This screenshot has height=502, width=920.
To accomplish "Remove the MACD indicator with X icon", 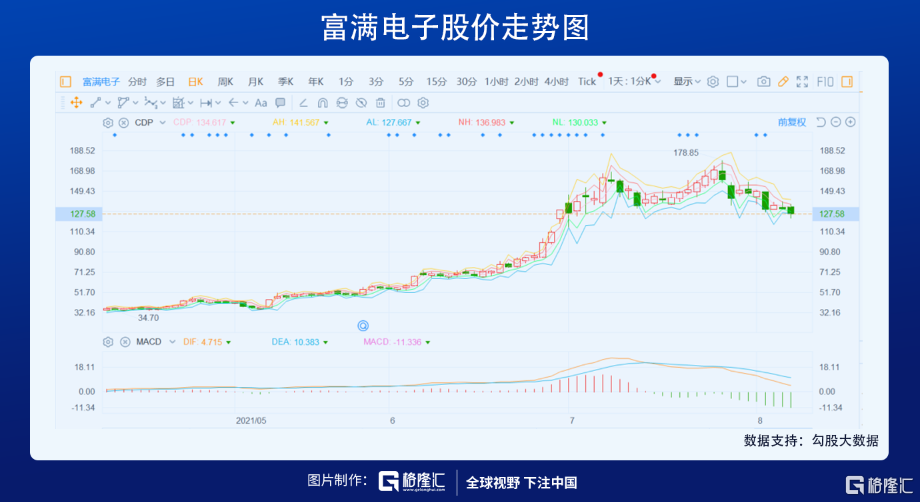I will (x=125, y=342).
